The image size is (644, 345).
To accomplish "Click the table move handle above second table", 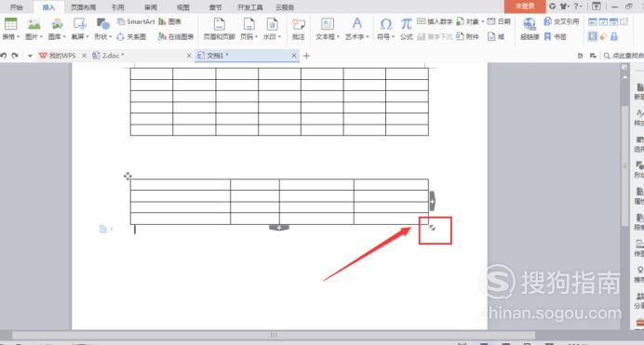I will (x=127, y=176).
